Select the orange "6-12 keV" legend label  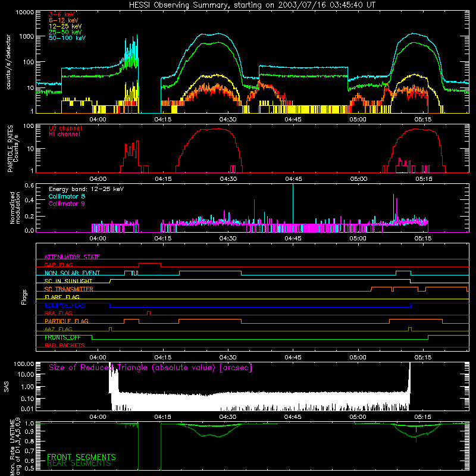pos(64,20)
